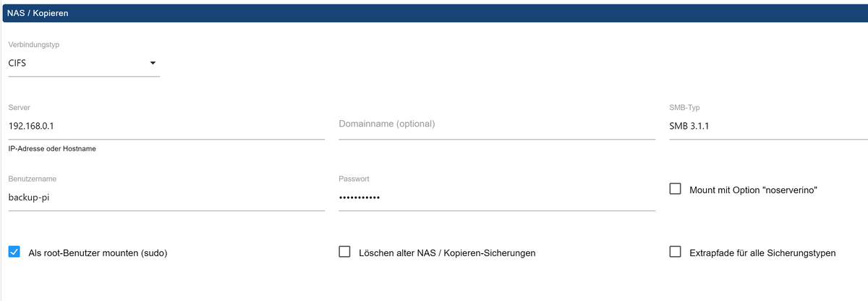The image size is (868, 301).
Task: Open the SMB 3.1.1 version dropdown
Action: (x=767, y=126)
